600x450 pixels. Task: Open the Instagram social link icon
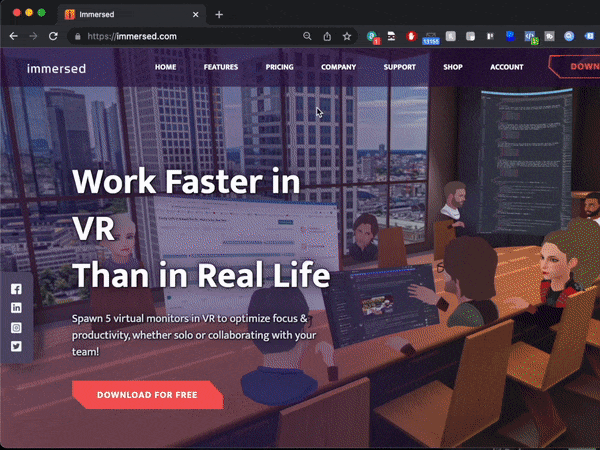click(x=16, y=327)
